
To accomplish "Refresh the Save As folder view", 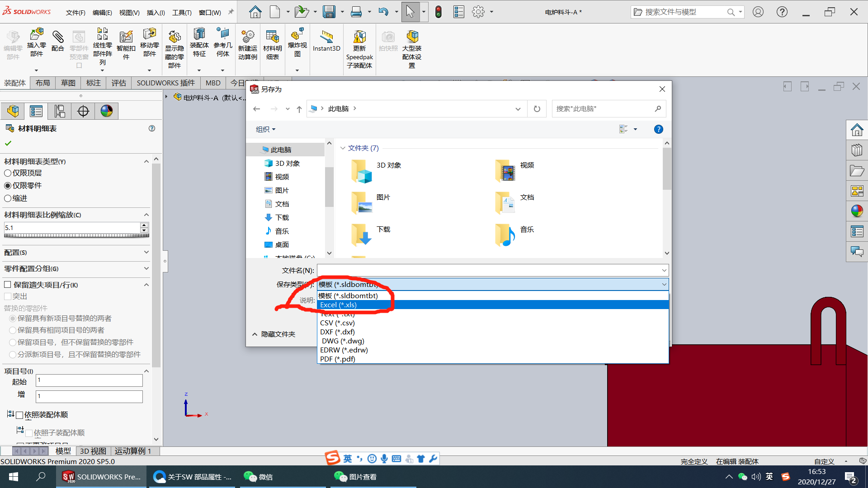I will pos(537,109).
